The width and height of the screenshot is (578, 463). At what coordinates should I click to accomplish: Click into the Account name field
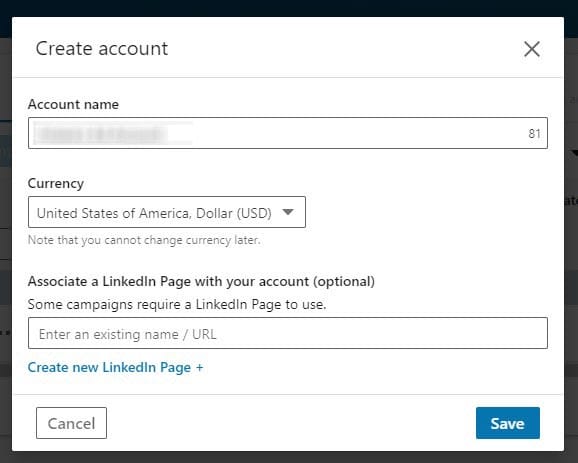[288, 133]
